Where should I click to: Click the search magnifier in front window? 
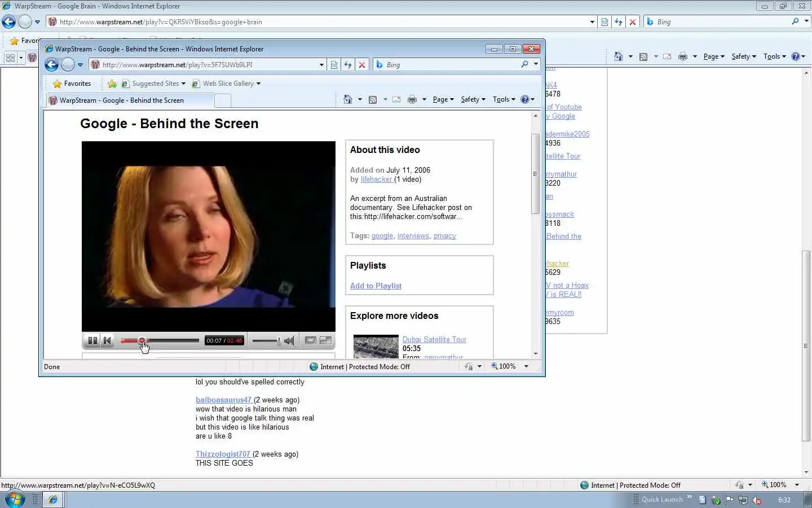point(524,64)
